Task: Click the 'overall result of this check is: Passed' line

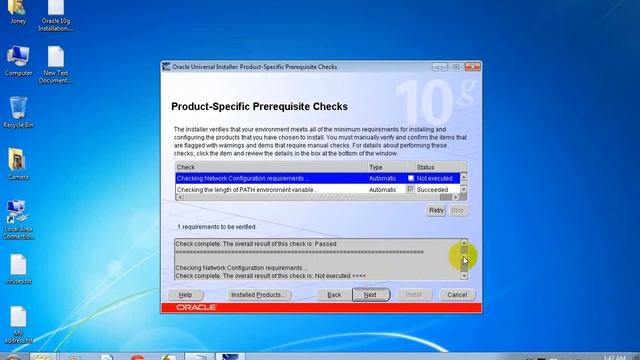Action: click(256, 244)
